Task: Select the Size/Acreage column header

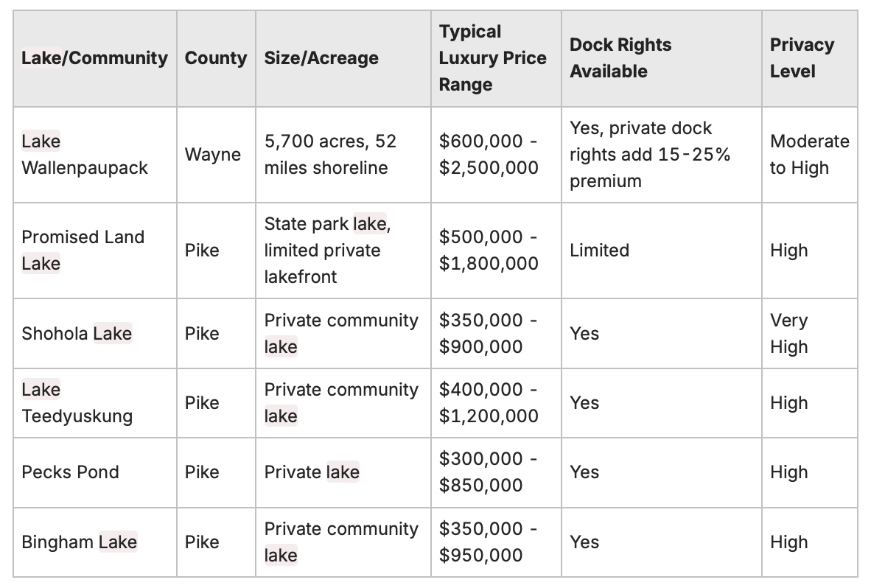Action: [x=321, y=58]
